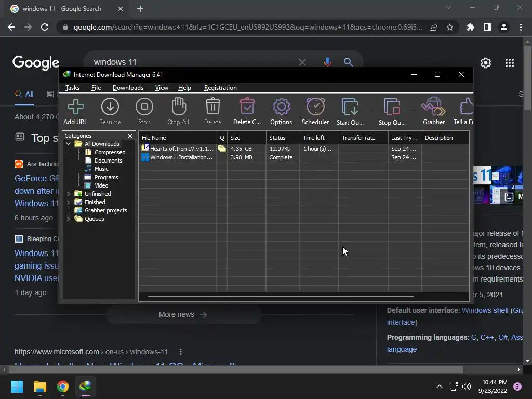Viewport: 532px width, 399px height.
Task: Open the Tasks menu
Action: [x=72, y=88]
